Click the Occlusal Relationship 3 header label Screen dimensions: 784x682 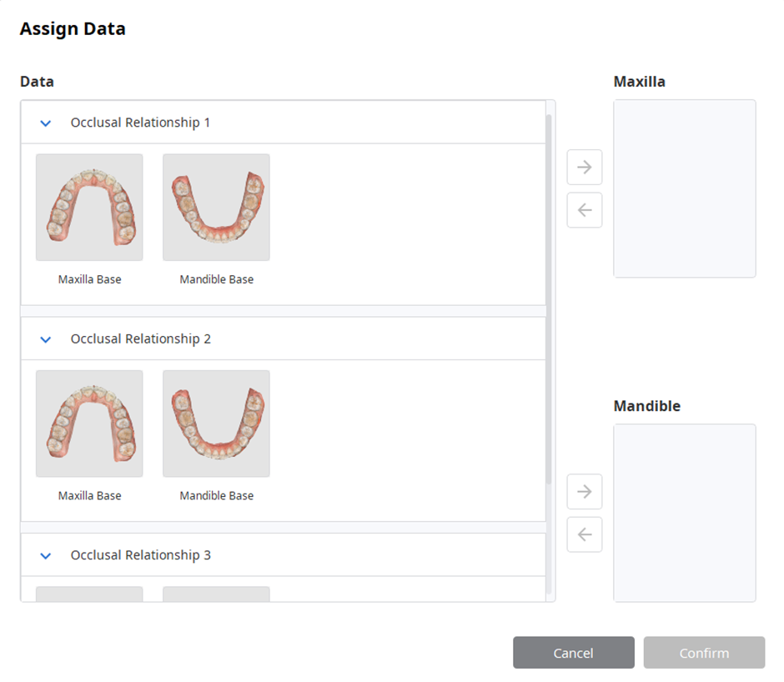[140, 555]
